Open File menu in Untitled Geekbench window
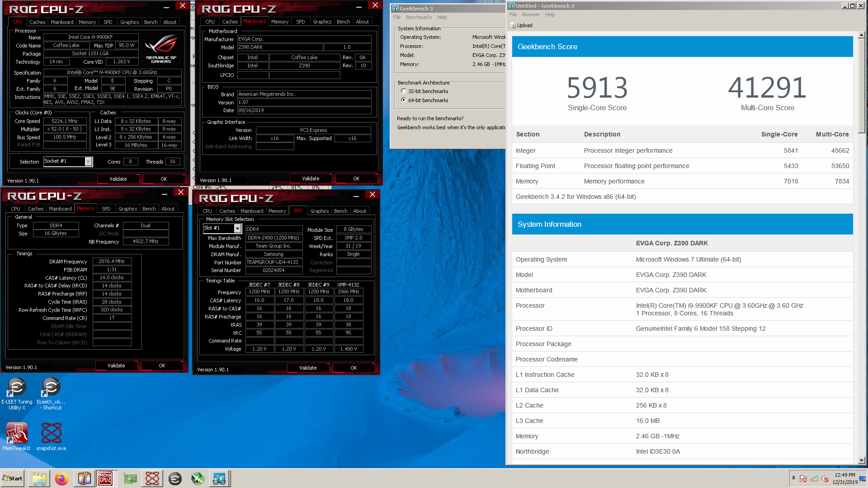This screenshot has height=488, width=868. [513, 14]
